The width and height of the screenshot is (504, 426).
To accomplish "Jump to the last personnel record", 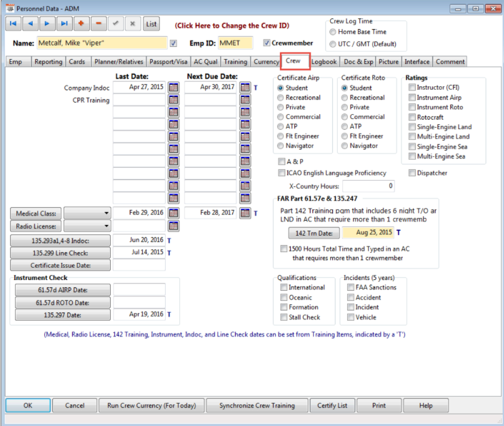I will (65, 24).
